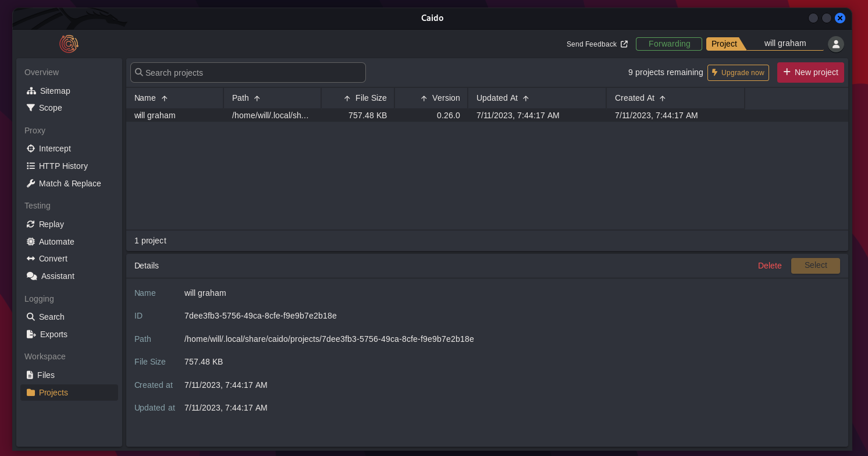Screen dimensions: 868x456
Task: Sort projects by the Name column
Action: [175, 98]
